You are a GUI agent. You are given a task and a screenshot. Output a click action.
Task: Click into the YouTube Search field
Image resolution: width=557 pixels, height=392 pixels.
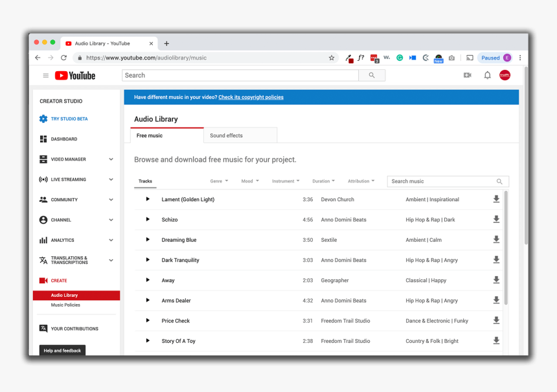(x=240, y=75)
